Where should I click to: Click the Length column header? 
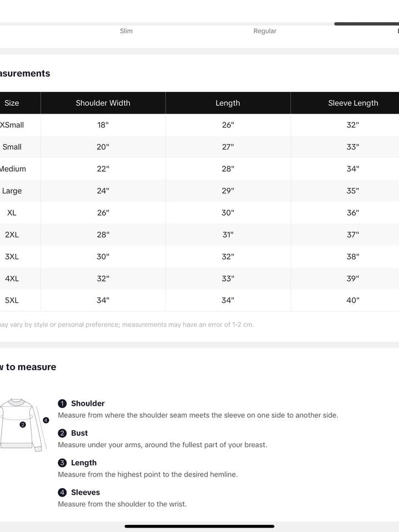coord(228,103)
